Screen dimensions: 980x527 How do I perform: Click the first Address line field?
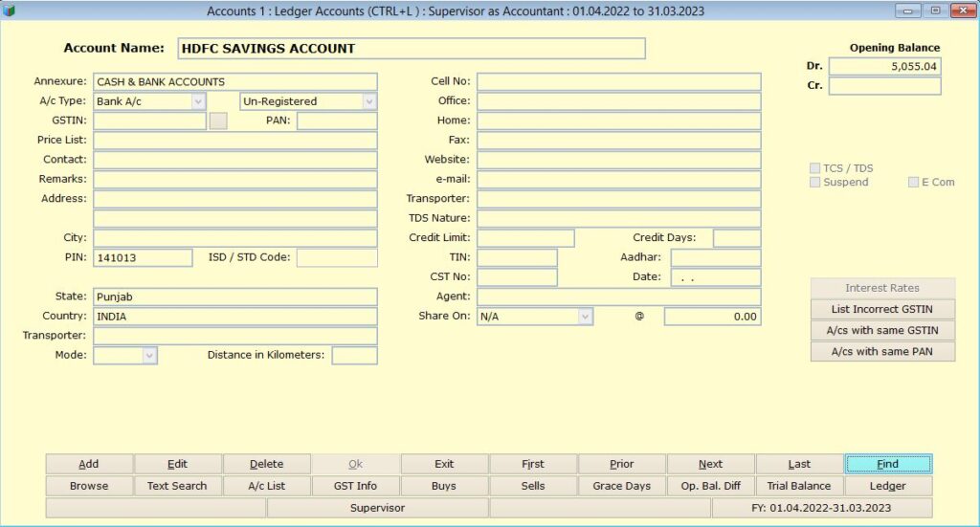coord(235,199)
